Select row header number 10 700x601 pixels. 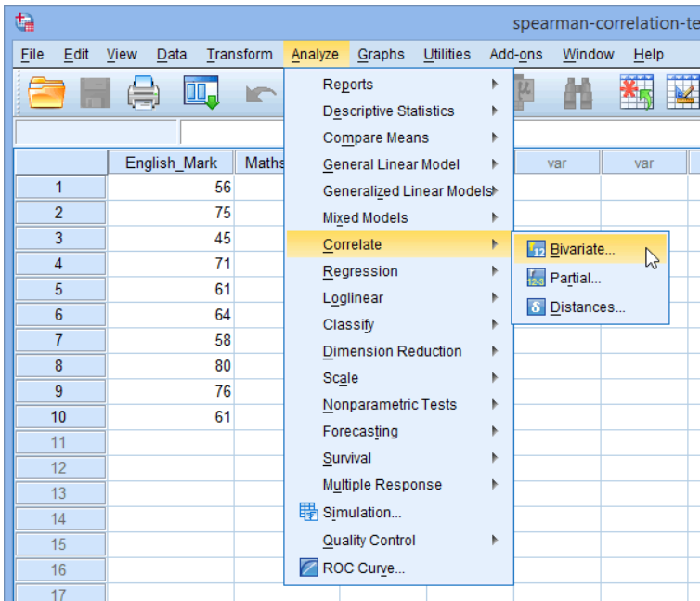(x=60, y=417)
